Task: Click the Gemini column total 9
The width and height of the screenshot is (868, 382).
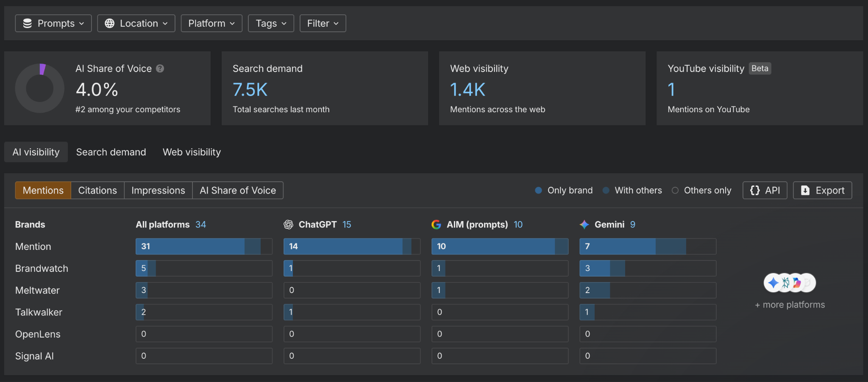Action: 633,224
